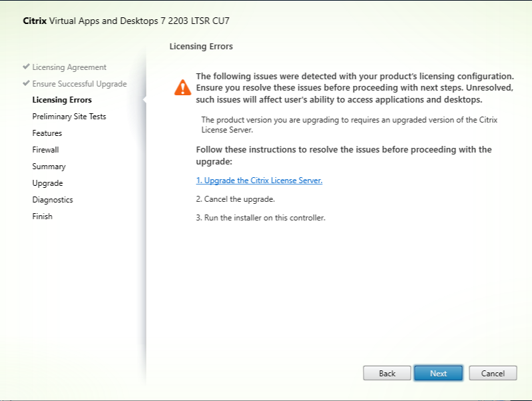This screenshot has width=532, height=401.
Task: Jump to Preliminary Site Tests step
Action: pos(69,117)
